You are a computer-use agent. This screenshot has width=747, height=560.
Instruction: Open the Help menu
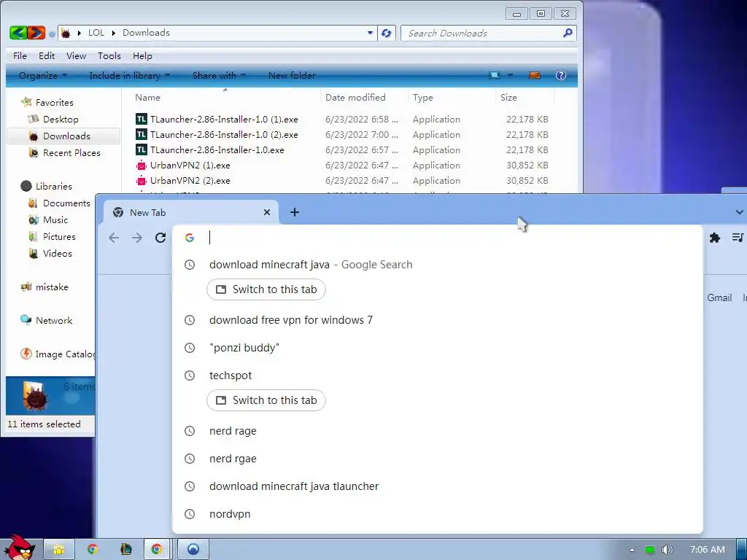point(142,55)
